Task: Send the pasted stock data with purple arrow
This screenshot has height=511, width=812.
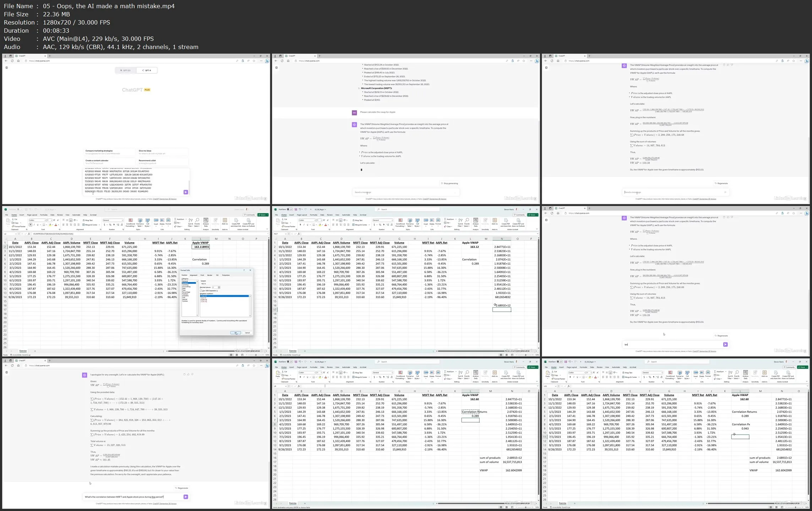Action: (186, 192)
